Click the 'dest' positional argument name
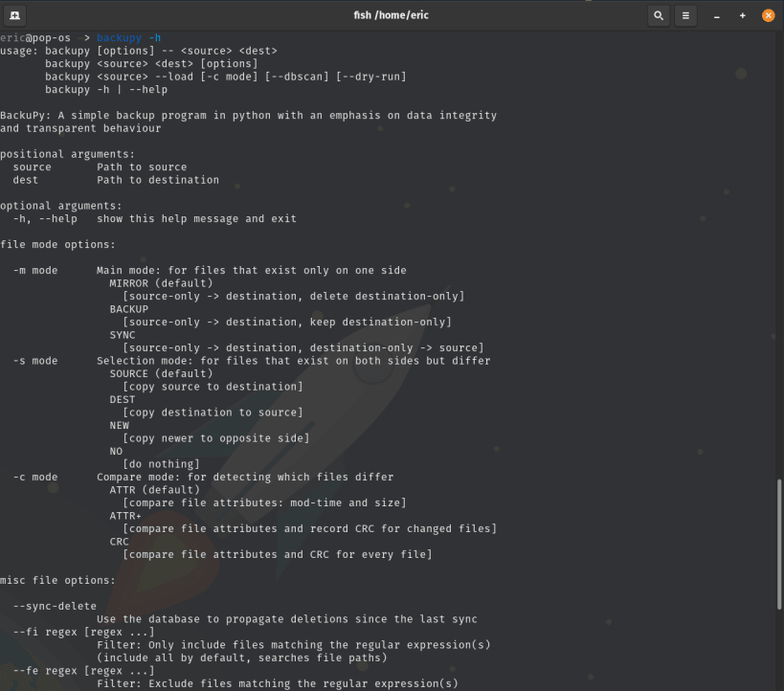The width and height of the screenshot is (784, 691). coord(26,180)
